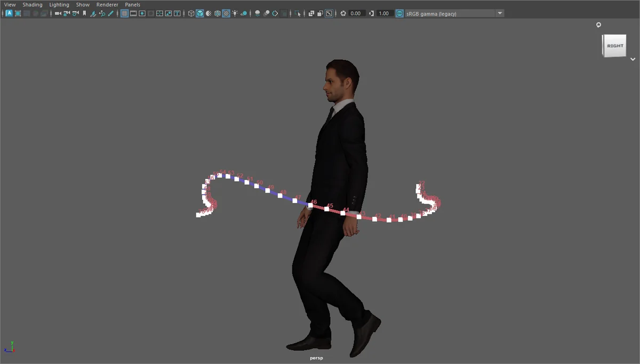
Task: Toggle Multisample Anti-aliasing
Action: click(x=275, y=13)
